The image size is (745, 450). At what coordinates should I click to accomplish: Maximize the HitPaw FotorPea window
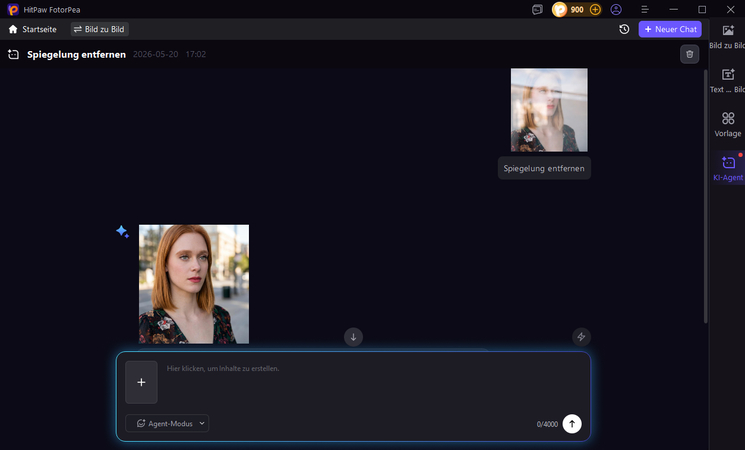click(702, 10)
